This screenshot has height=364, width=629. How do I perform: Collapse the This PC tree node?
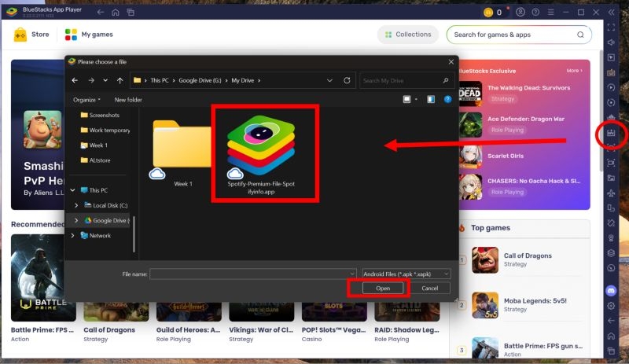72,190
